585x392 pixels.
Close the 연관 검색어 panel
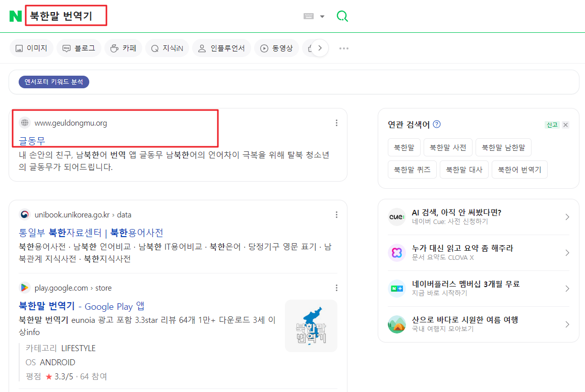[566, 125]
